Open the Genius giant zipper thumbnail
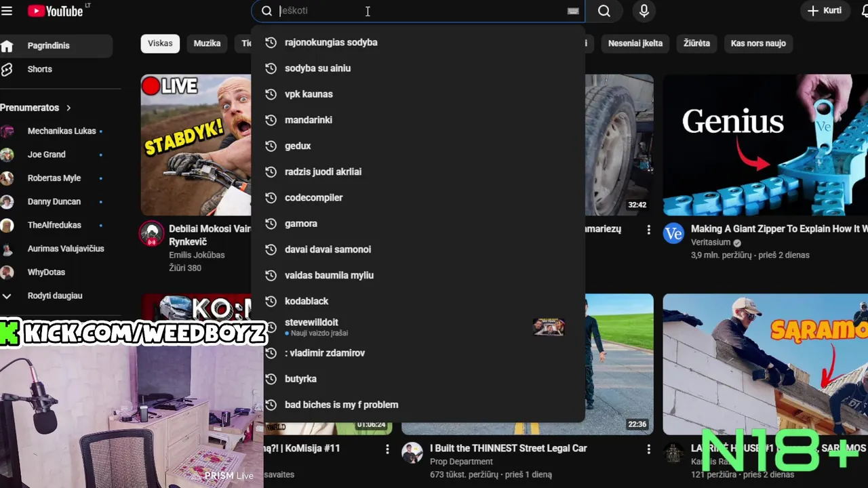This screenshot has height=488, width=868. click(766, 145)
